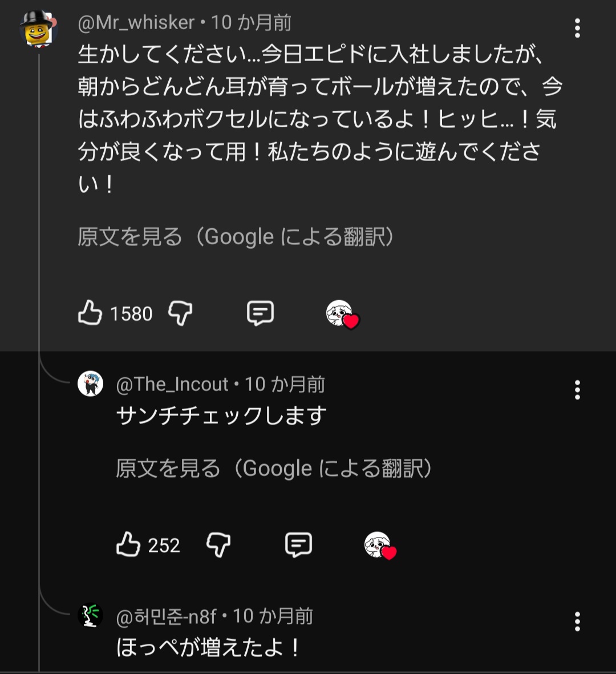The width and height of the screenshot is (616, 674).
Task: Open @The_Incout profile avatar
Action: (90, 384)
